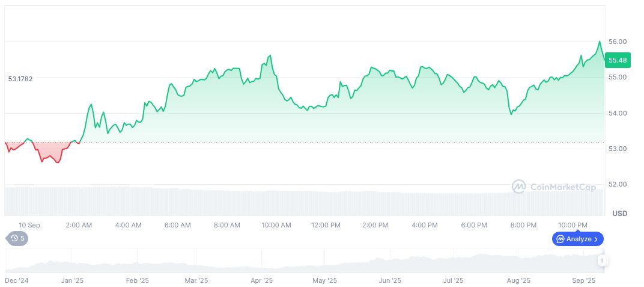
Task: Click the green 55.48 current price tag
Action: coord(617,60)
